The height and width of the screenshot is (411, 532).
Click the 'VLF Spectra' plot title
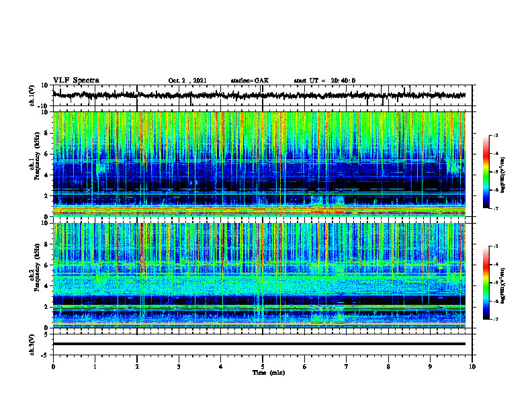[x=76, y=81]
